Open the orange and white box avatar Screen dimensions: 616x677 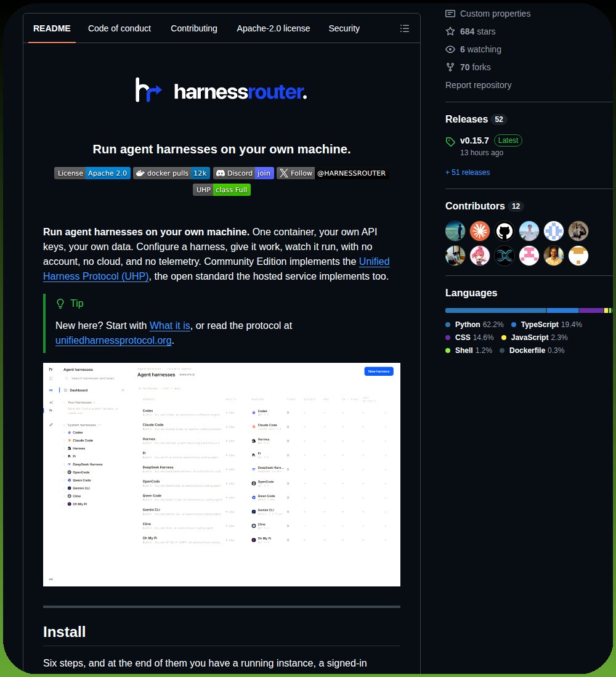[578, 256]
